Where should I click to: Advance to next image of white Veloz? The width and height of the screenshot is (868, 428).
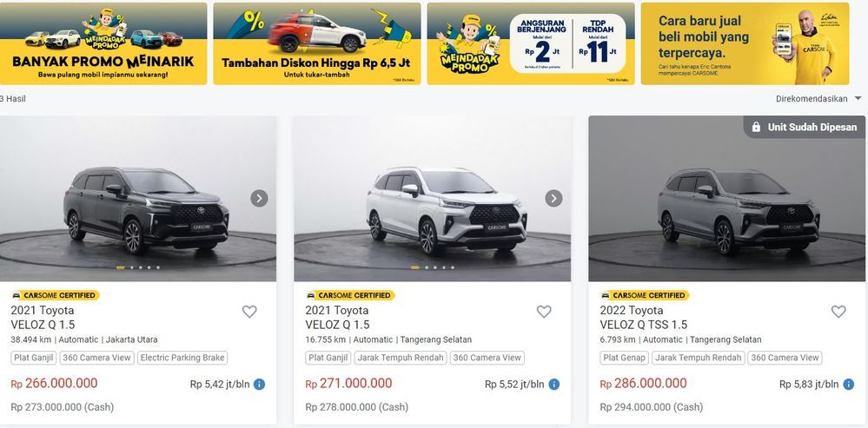553,198
